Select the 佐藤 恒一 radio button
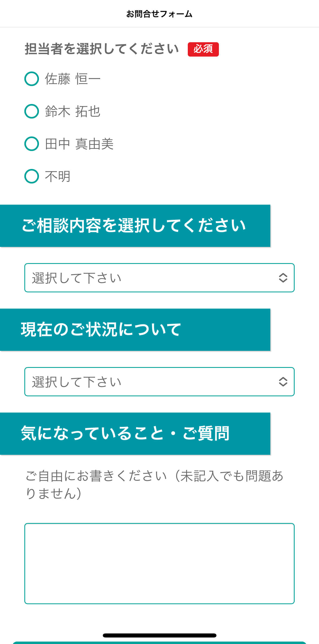 32,79
